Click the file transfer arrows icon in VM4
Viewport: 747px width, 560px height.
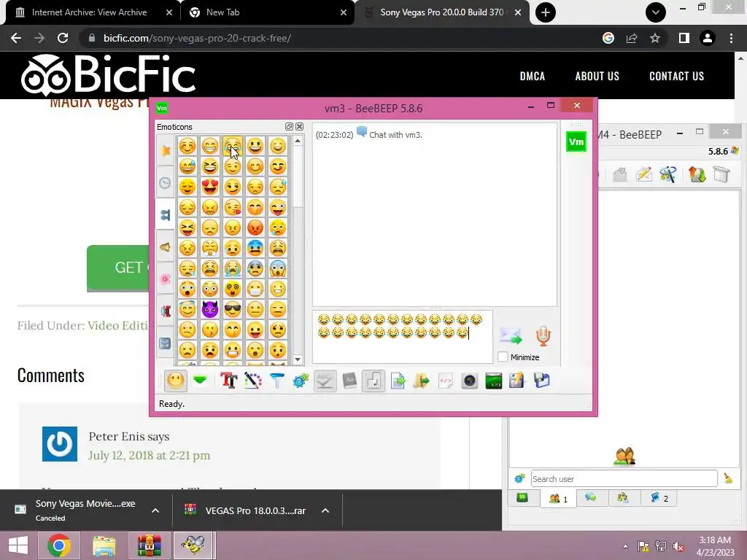(697, 174)
